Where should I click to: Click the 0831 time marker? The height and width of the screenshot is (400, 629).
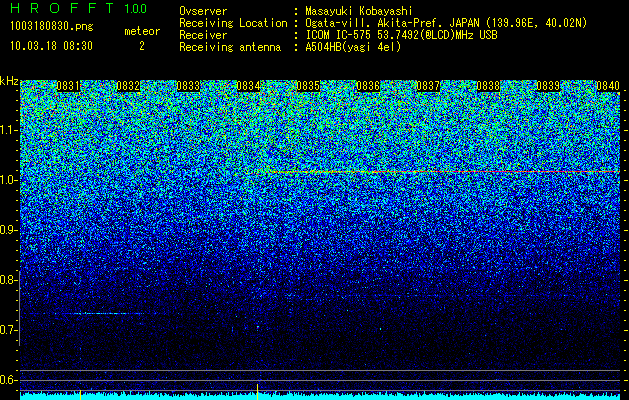(68, 86)
